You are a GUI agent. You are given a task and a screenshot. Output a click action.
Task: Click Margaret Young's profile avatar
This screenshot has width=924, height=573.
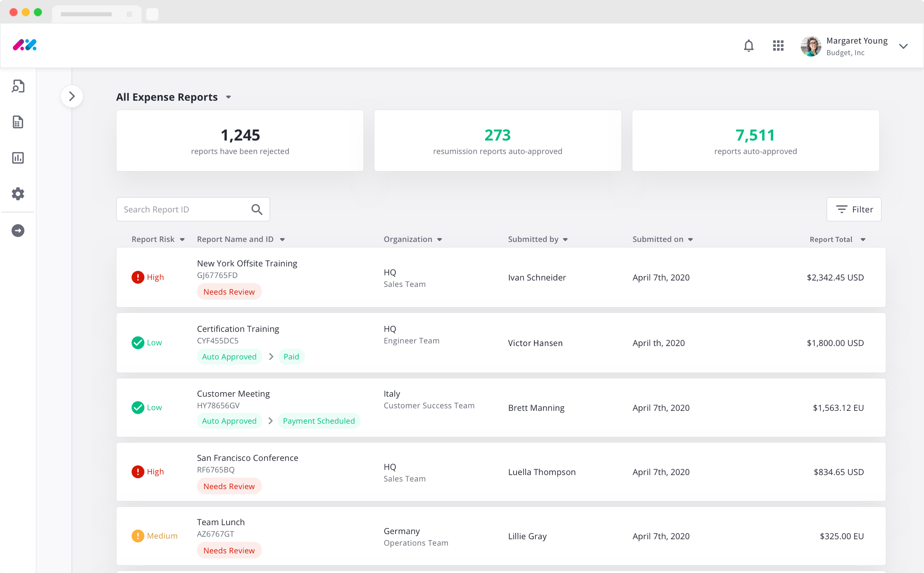[x=811, y=46]
